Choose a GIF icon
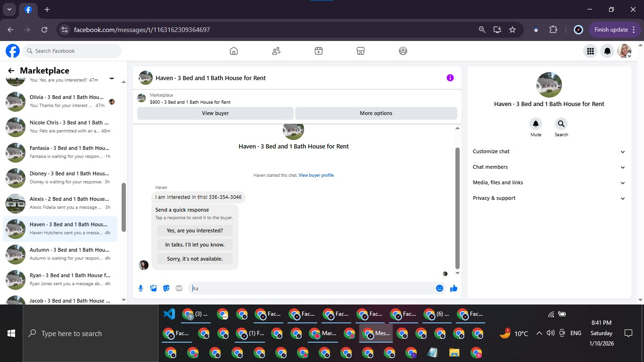The width and height of the screenshot is (644, 362). 179,288
